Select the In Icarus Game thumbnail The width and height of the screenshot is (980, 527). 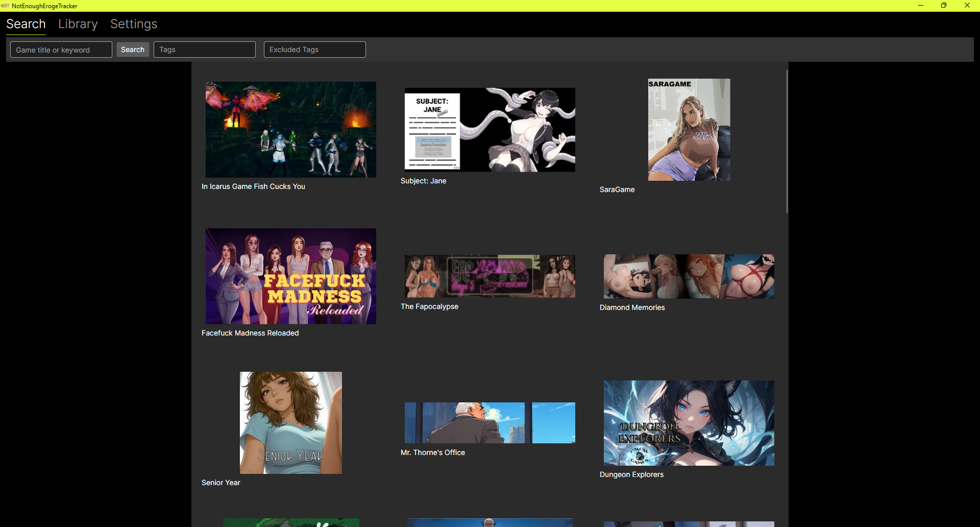[x=290, y=130]
